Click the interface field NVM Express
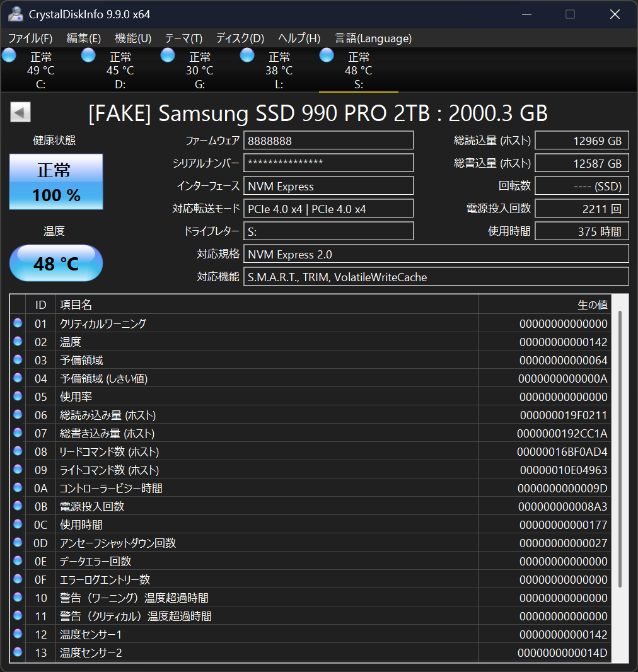This screenshot has height=672, width=638. pyautogui.click(x=328, y=186)
